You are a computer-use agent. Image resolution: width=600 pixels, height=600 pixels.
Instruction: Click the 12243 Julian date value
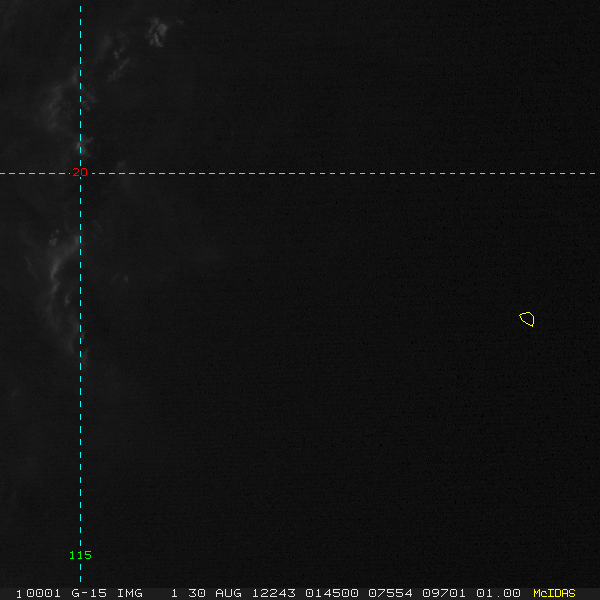coord(273,593)
